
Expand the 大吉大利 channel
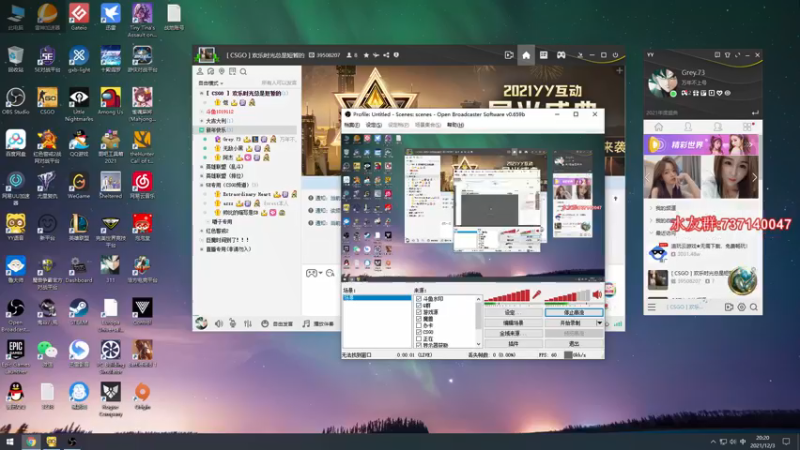coord(202,121)
